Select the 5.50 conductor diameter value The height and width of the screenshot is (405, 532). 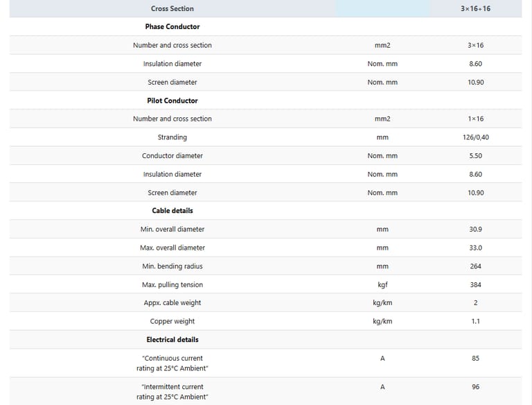click(x=475, y=156)
